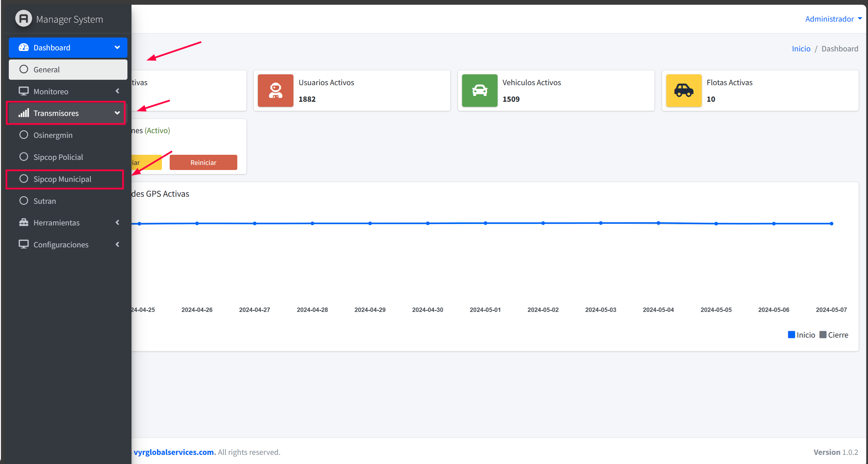
Task: Click the Reiniciar button
Action: click(203, 163)
